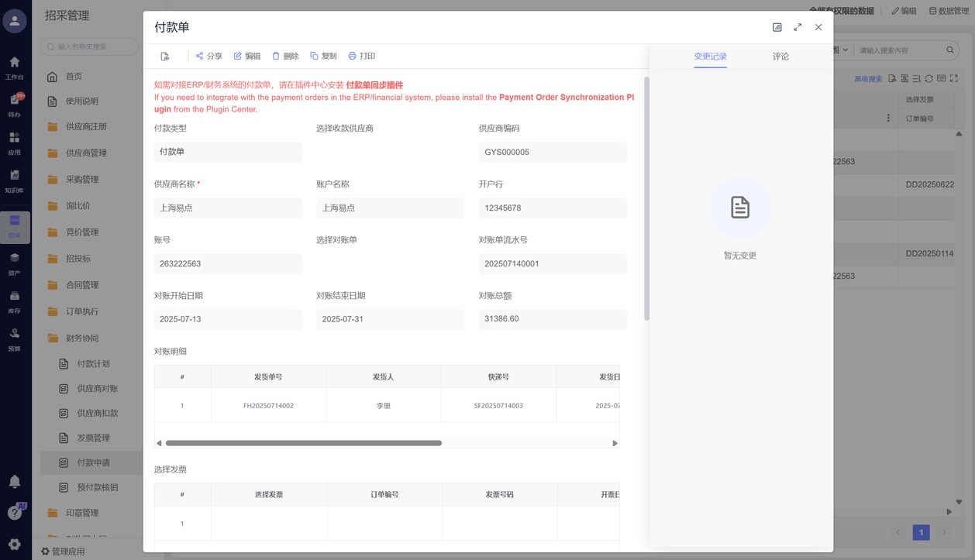Select the 对账总额 field showing 31386.60
975x560 pixels.
pyautogui.click(x=552, y=319)
